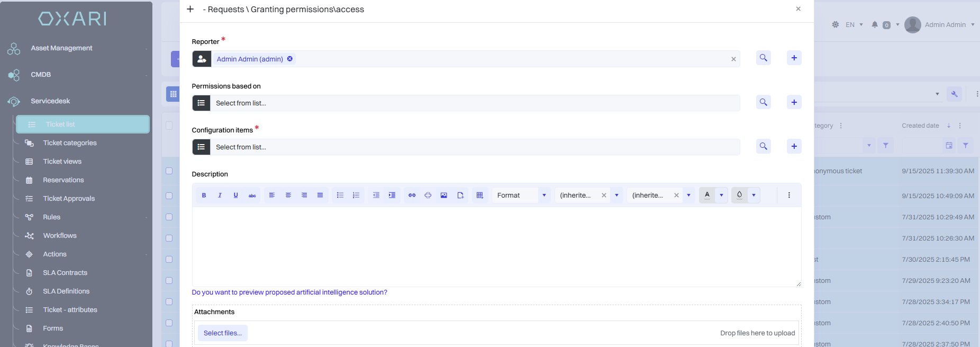Insert image via the editor toolbar
This screenshot has width=980, height=347.
[444, 195]
